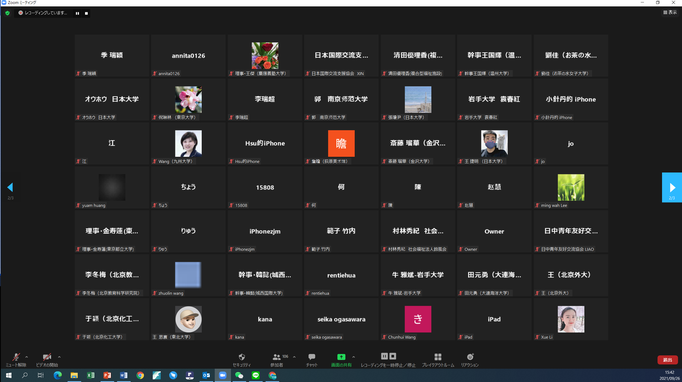Open taskbar search
The image size is (682, 382).
click(x=25, y=375)
